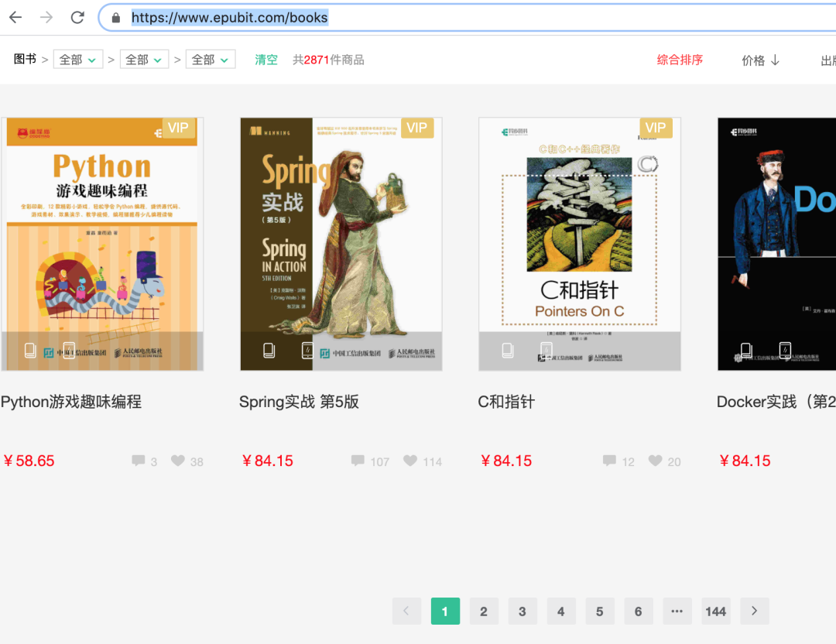Click the VIP badge on the Spring实战 cover
Image resolution: width=836 pixels, height=644 pixels.
click(417, 128)
